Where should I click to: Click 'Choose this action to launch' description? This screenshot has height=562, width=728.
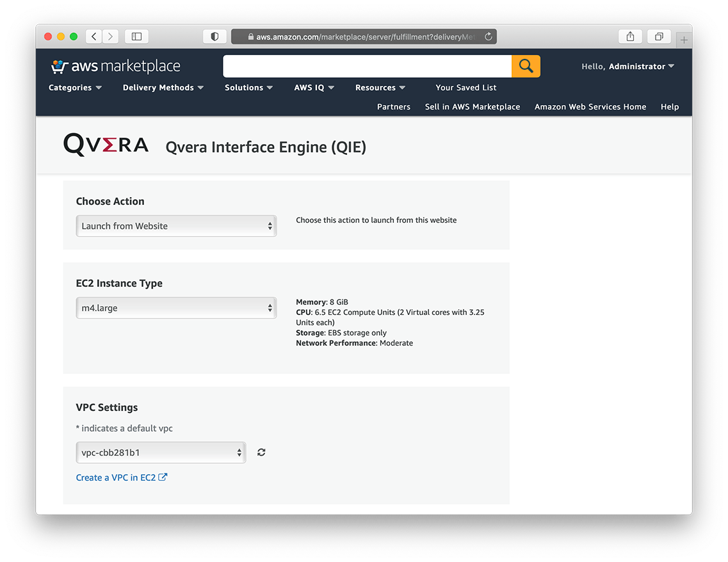coord(376,220)
